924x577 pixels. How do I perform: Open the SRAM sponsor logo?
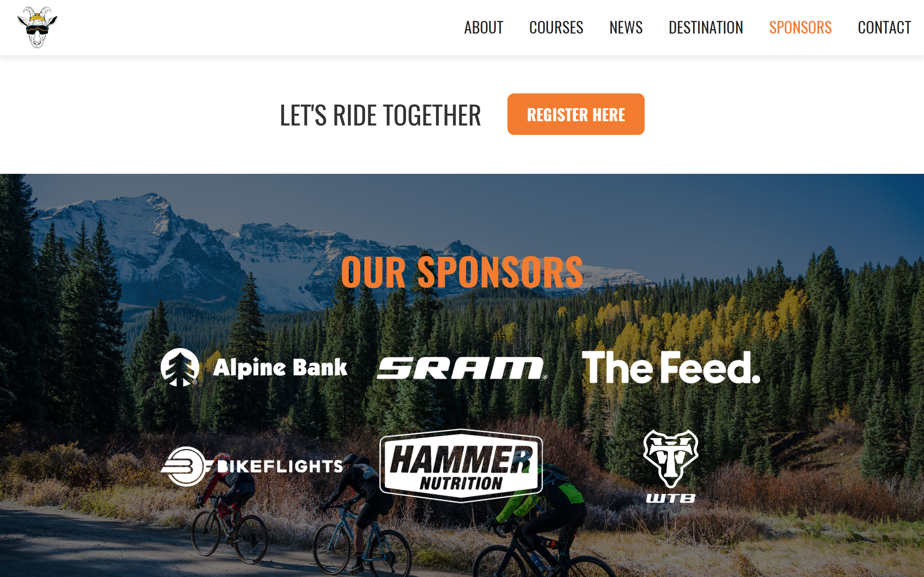click(462, 368)
